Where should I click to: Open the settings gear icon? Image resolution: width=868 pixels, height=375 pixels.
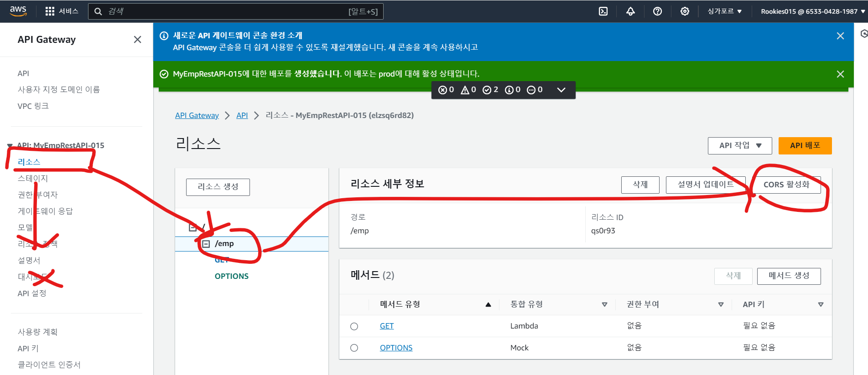pyautogui.click(x=685, y=11)
